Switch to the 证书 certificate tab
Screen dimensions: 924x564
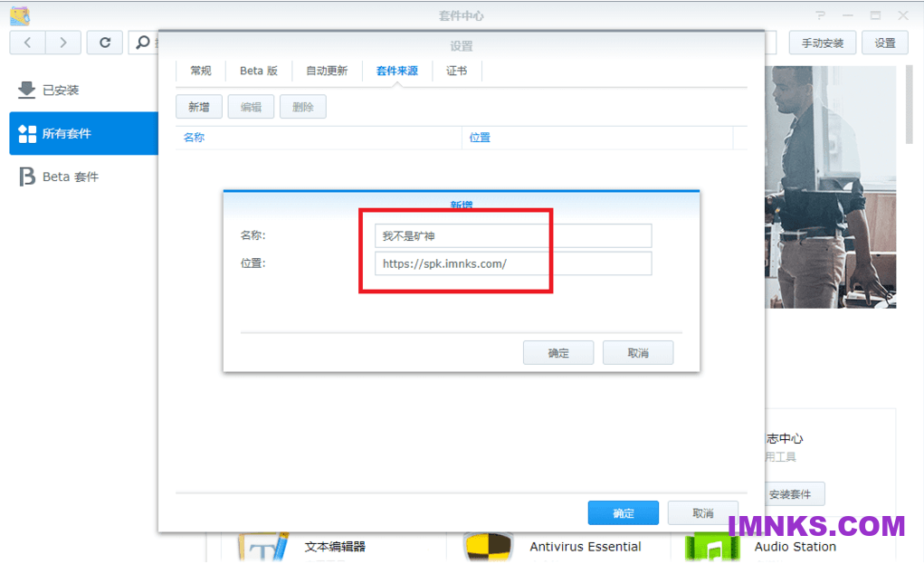pyautogui.click(x=457, y=71)
